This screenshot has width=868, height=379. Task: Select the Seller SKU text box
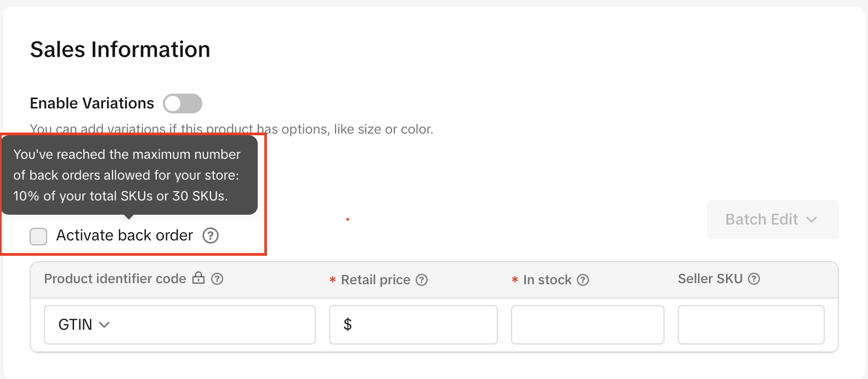(x=751, y=325)
